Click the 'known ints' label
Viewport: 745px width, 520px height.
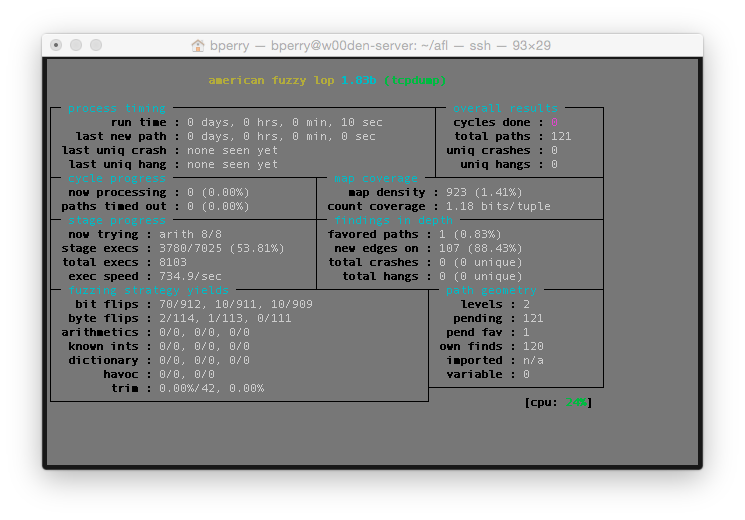click(x=103, y=346)
